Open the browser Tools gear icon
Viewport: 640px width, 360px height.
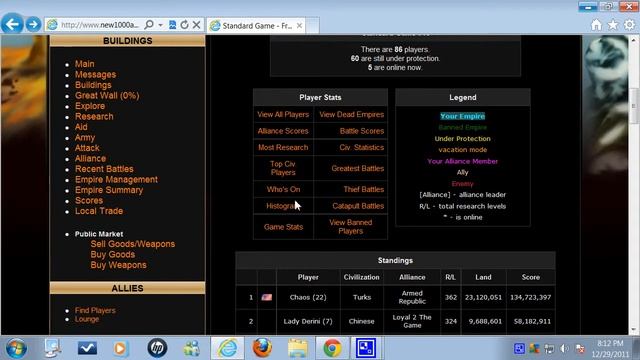[629, 25]
